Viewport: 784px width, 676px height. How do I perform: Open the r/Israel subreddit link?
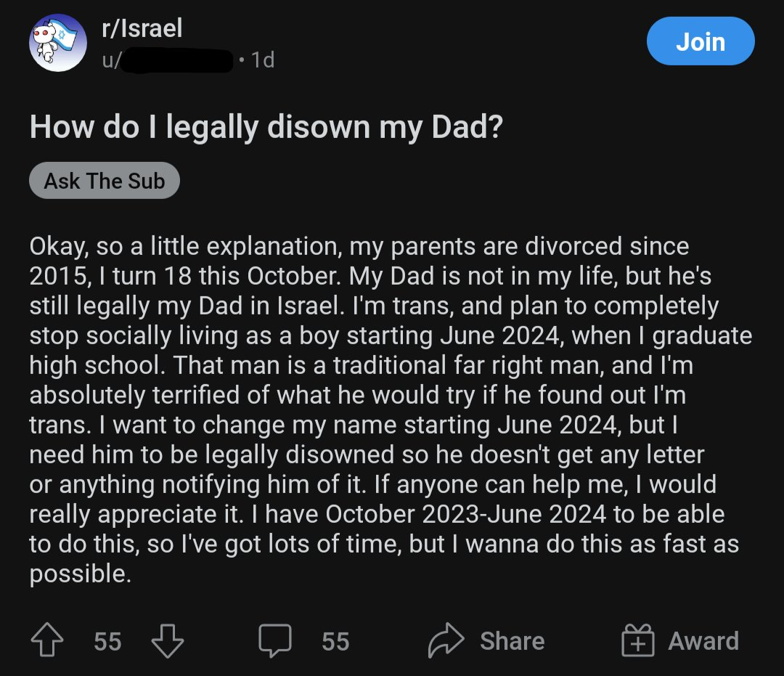point(142,28)
